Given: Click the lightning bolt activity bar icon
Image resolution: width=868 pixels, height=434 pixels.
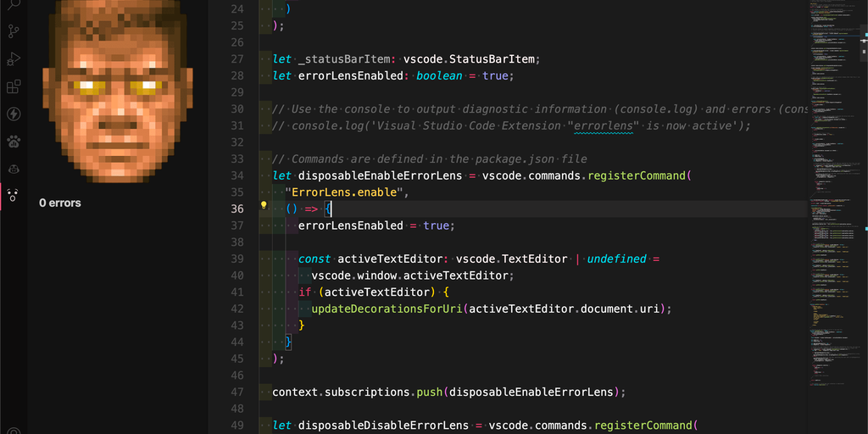Looking at the screenshot, I should 14,114.
